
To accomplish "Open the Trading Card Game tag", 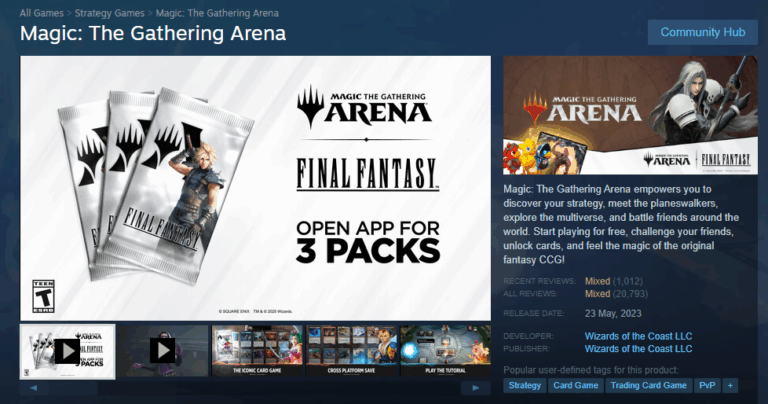I will (x=648, y=386).
